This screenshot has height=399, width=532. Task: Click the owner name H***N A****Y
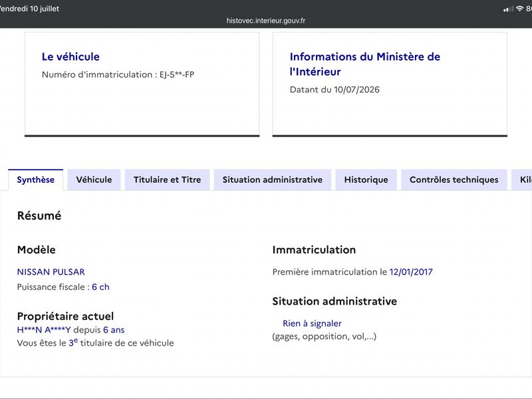[44, 330]
